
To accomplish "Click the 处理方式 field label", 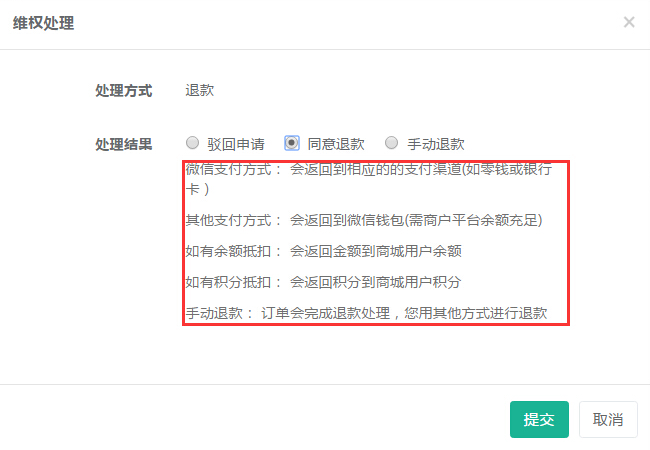I will 124,90.
